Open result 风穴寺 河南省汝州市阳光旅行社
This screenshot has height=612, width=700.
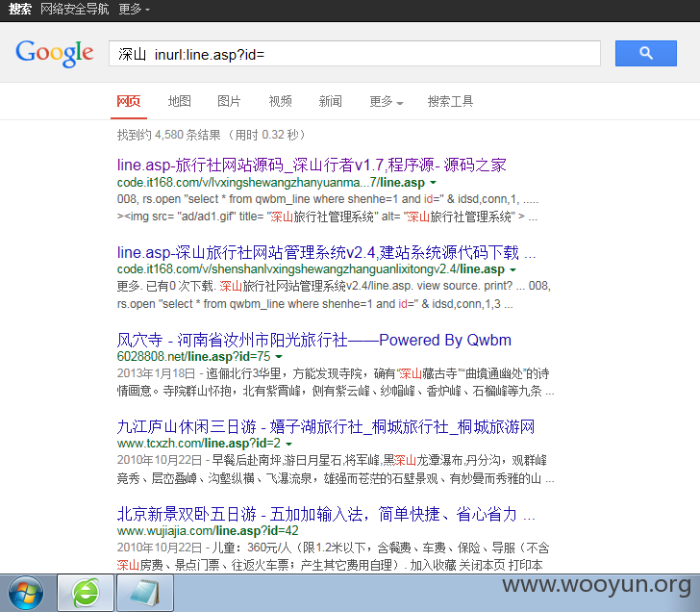313,340
